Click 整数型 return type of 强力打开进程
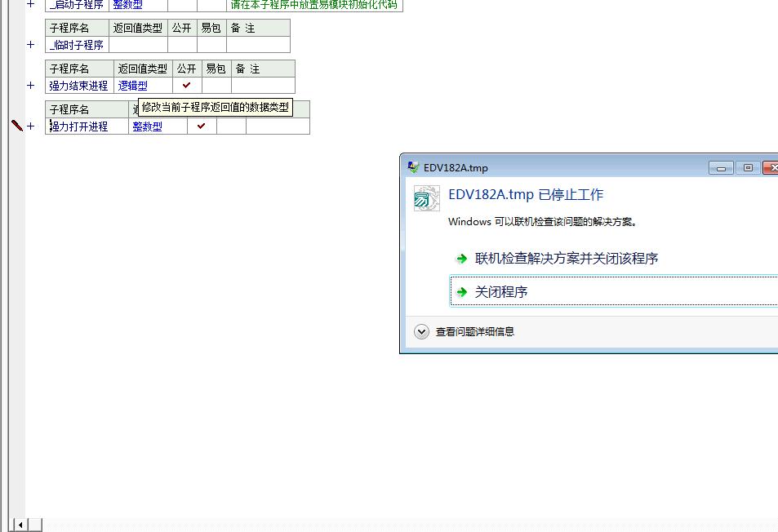Screen dimensions: 778x532 148,126
